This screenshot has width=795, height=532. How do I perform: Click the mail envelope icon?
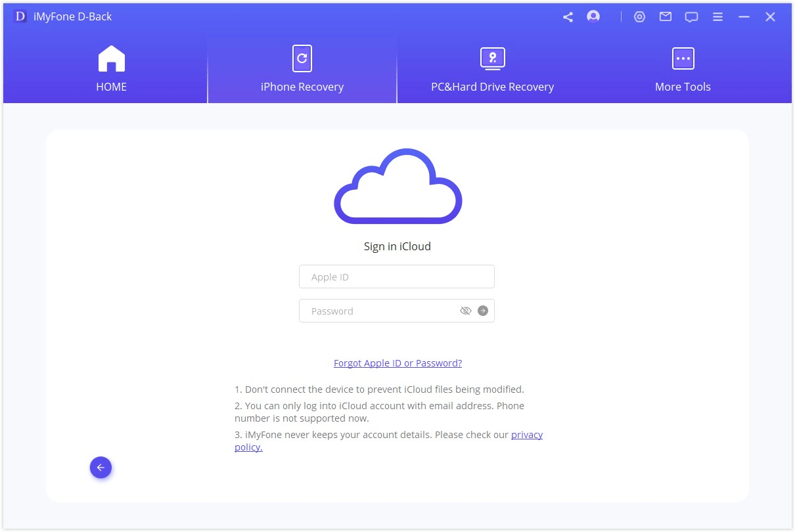pyautogui.click(x=666, y=17)
